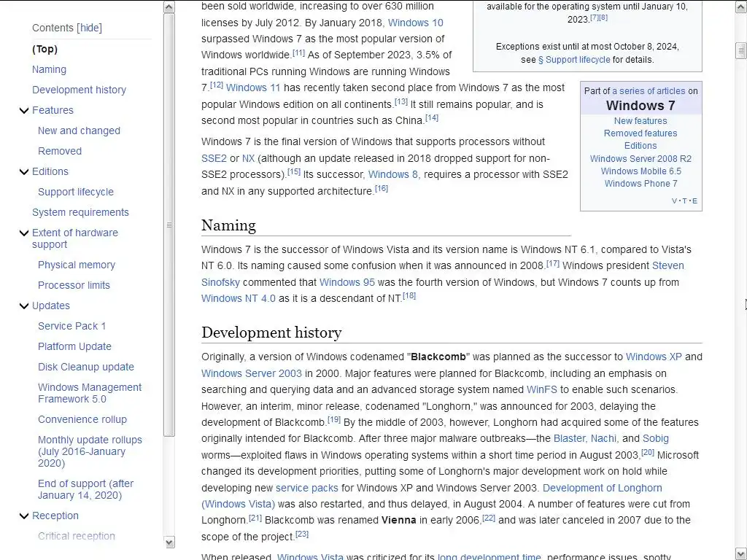Screen dimensions: 747x560
Task: Jump to System requirements in contents
Action: [x=80, y=212]
